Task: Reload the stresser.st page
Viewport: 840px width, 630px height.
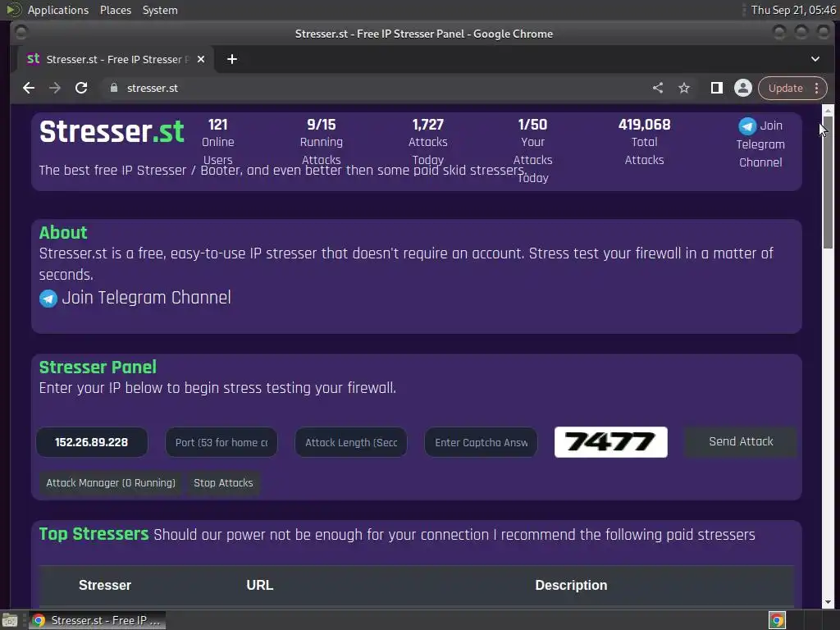Action: [x=81, y=88]
